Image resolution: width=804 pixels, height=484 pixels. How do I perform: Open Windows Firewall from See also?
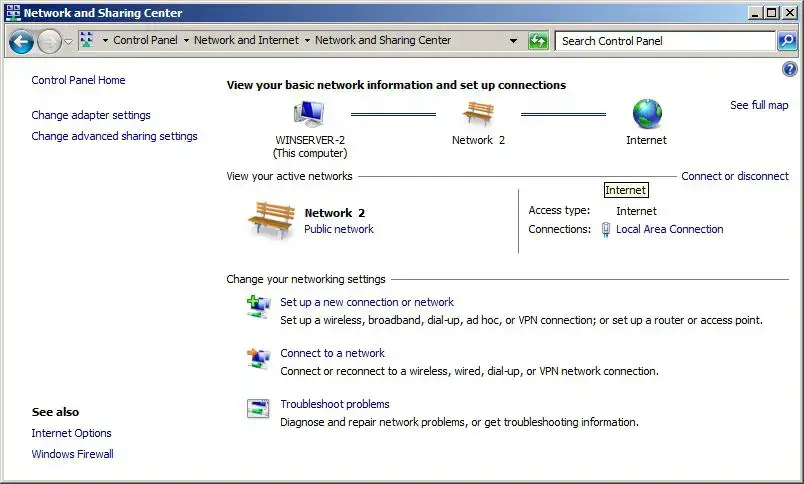pyautogui.click(x=72, y=454)
